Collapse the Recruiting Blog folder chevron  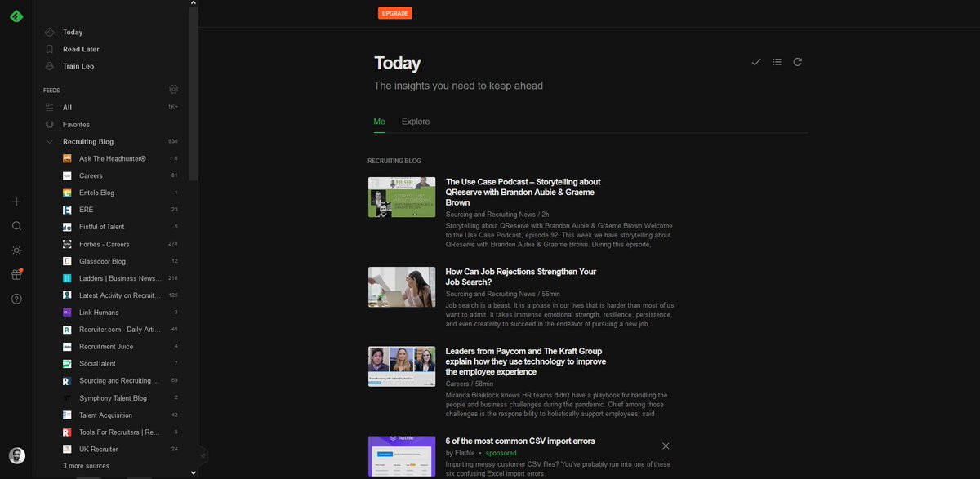(50, 142)
